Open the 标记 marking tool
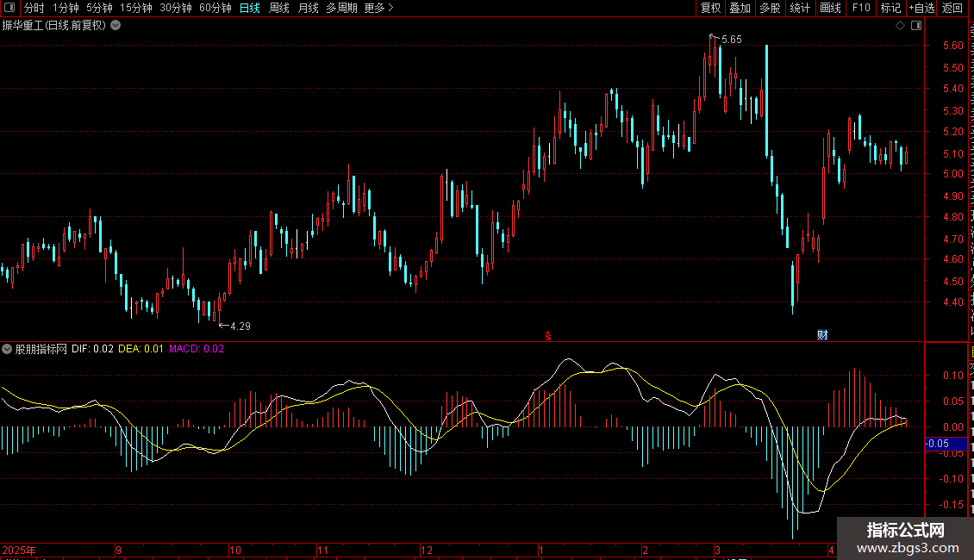This screenshot has height=560, width=974. (x=890, y=8)
